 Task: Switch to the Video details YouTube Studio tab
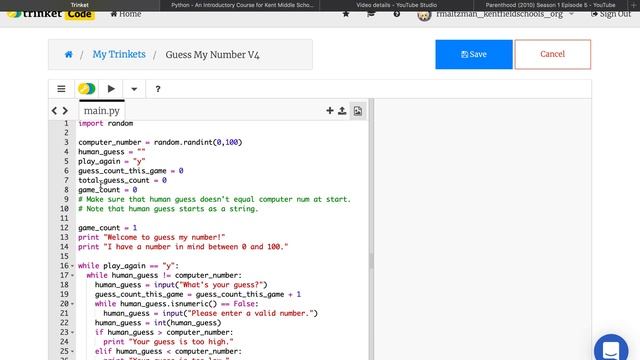[396, 5]
